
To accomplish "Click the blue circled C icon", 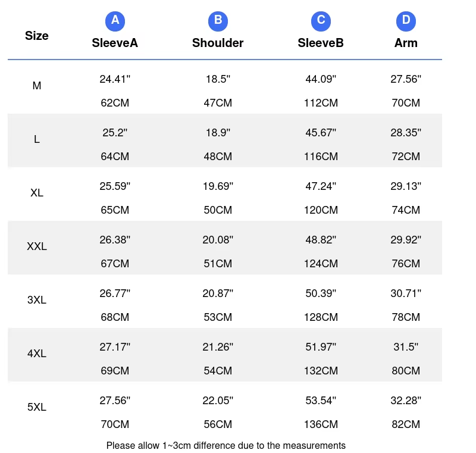I will pos(321,21).
